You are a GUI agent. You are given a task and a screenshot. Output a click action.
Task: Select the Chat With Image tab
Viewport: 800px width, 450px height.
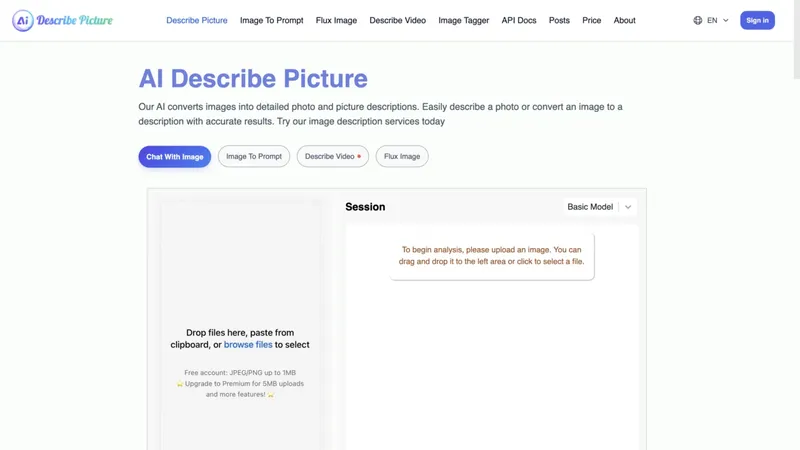175,156
